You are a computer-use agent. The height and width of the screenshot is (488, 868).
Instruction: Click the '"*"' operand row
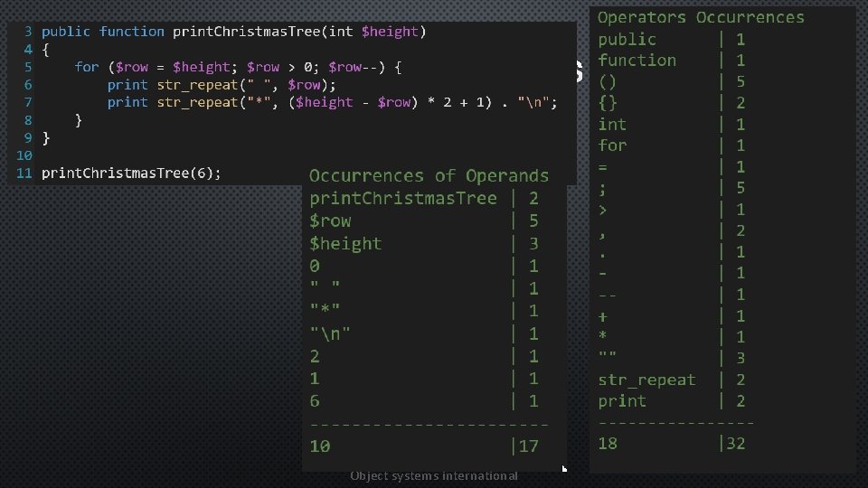424,311
